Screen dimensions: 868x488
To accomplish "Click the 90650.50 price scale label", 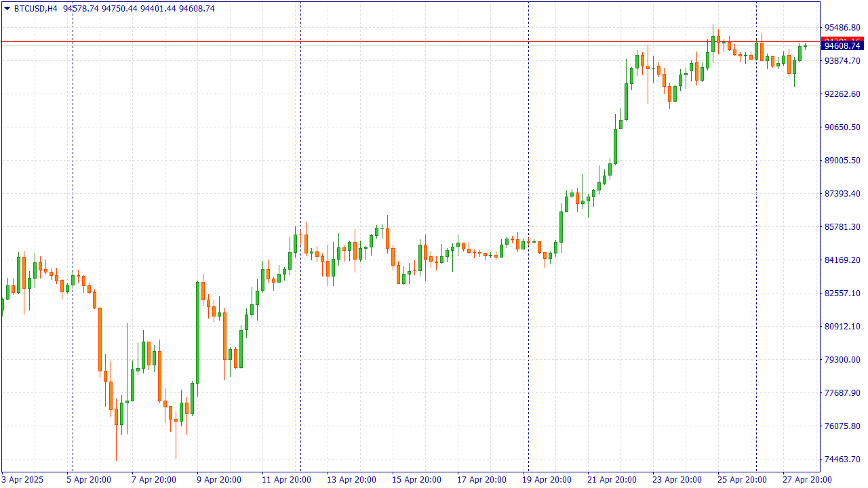I will point(842,127).
